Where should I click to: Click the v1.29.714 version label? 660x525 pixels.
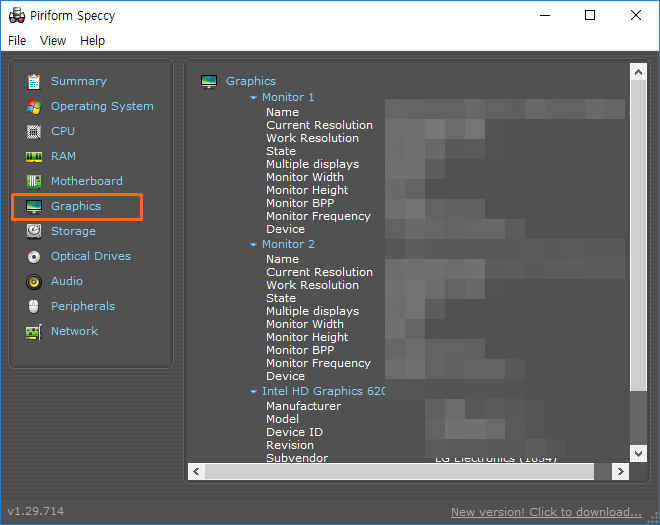(36, 511)
